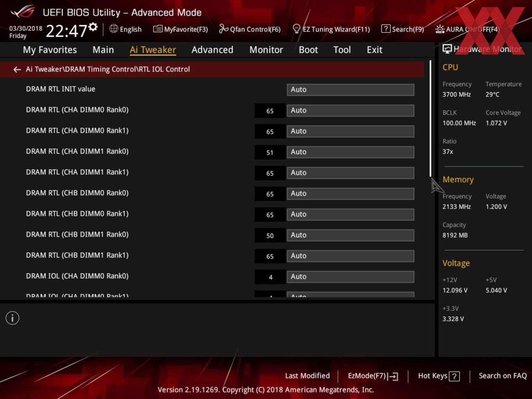Open the Exit tab
The width and height of the screenshot is (532, 399).
click(374, 50)
